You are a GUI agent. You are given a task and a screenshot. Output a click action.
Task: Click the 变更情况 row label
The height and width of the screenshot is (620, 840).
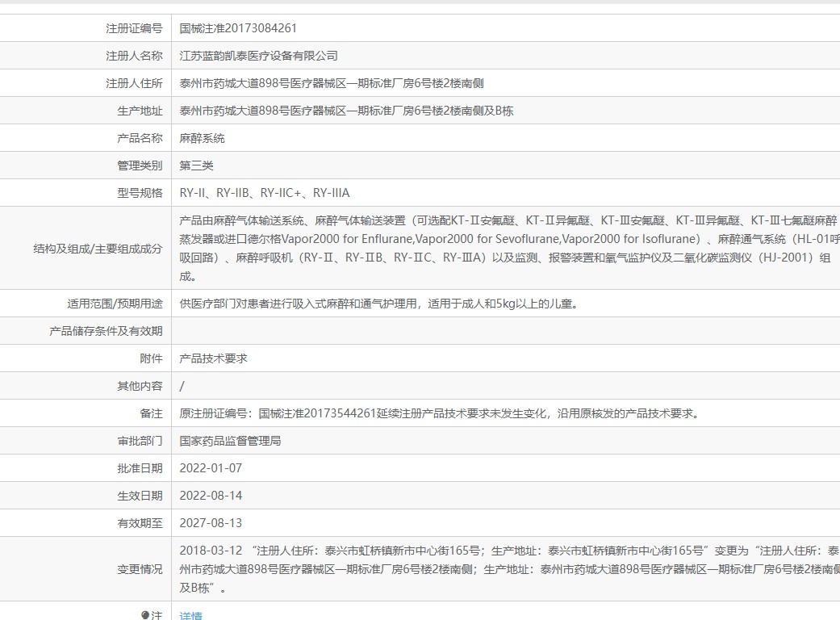[x=140, y=569]
